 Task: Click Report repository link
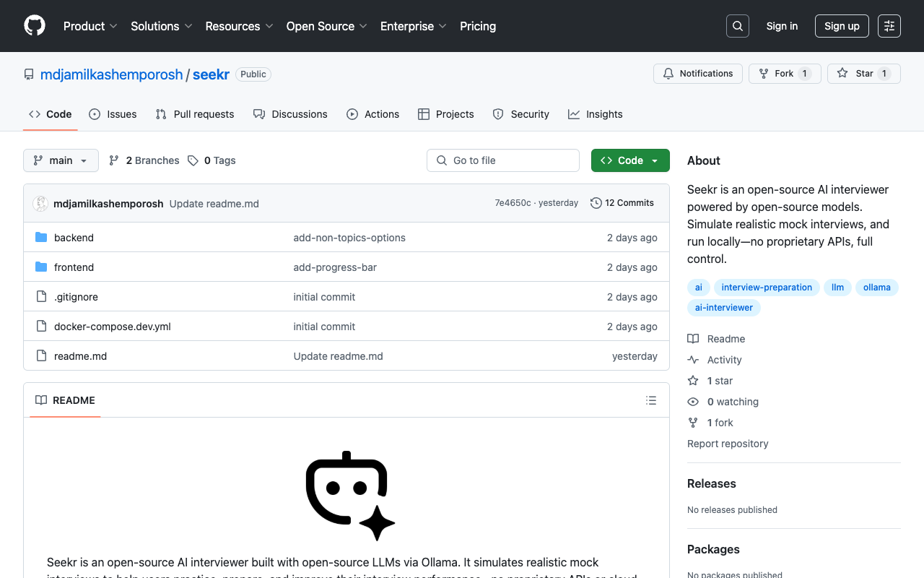[728, 444]
